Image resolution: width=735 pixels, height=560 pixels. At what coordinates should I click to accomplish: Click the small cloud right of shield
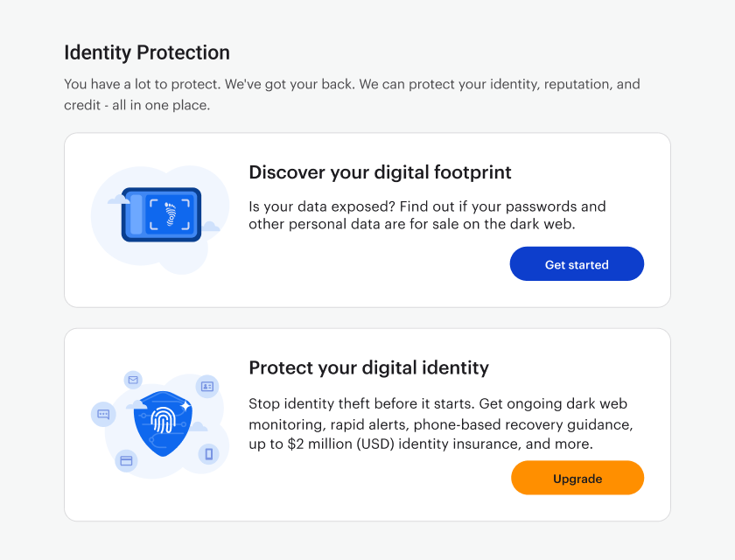tap(198, 426)
